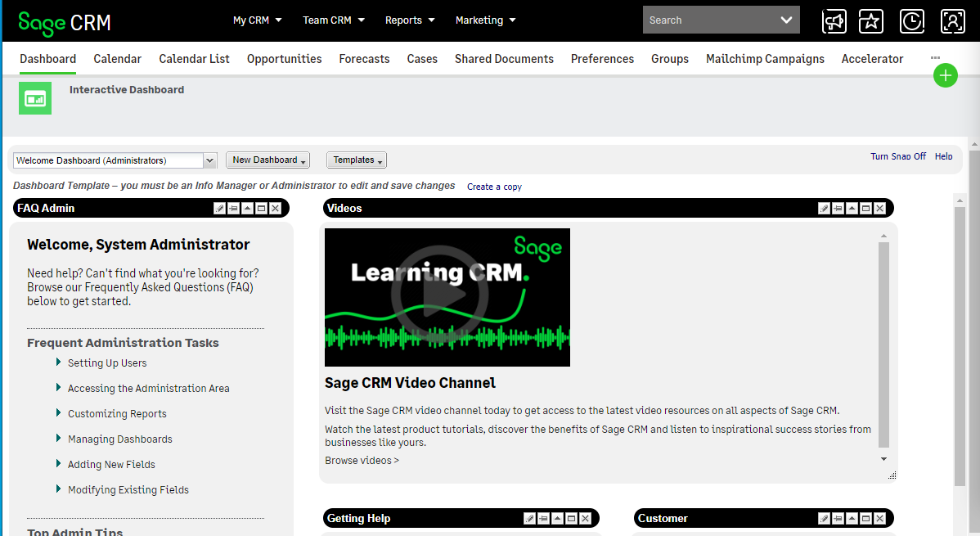The image size is (980, 536).
Task: Switch to the Shared Documents tab
Action: [x=504, y=59]
